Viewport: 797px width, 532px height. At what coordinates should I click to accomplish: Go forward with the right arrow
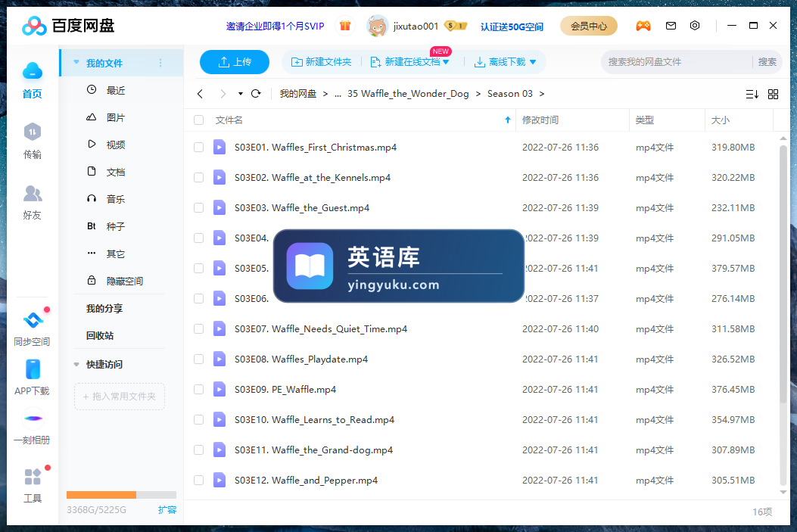click(x=223, y=94)
